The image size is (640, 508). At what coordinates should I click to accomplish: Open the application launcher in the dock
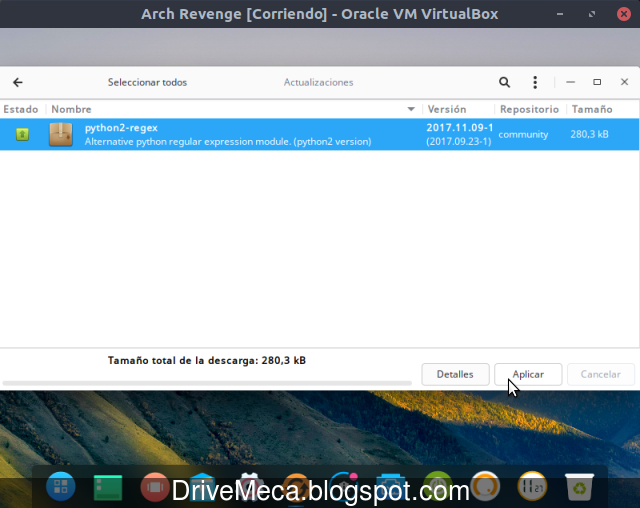click(x=61, y=486)
